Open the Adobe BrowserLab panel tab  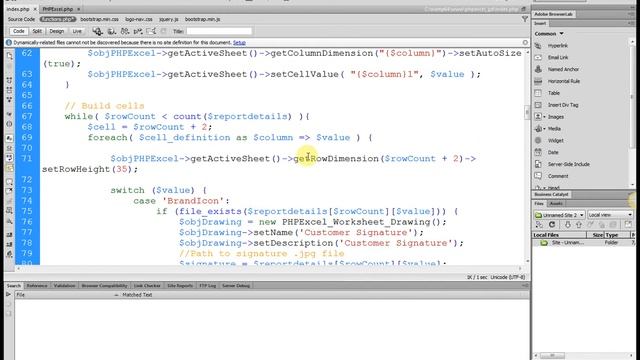553,14
